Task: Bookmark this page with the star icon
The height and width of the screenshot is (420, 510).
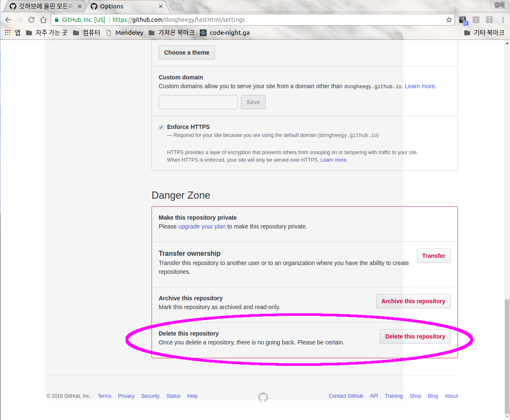Action: pyautogui.click(x=449, y=20)
